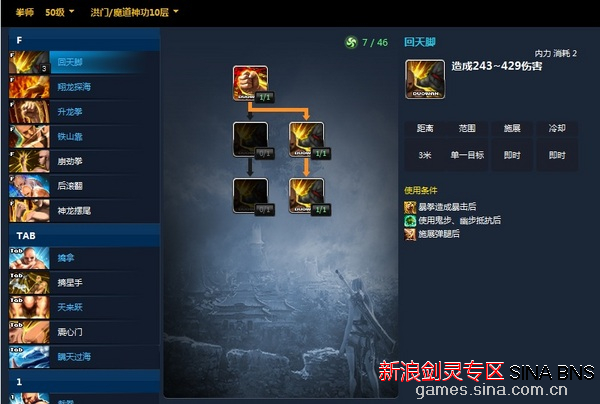Open the 50级 level dropdown

coord(59,12)
